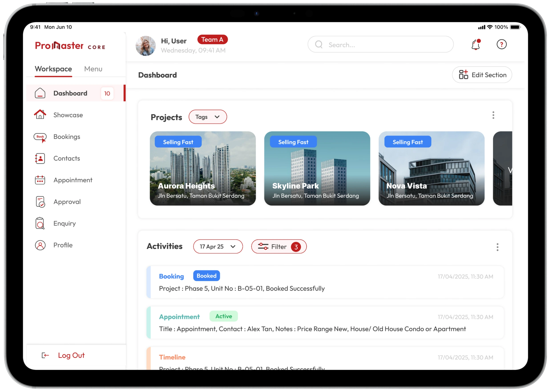Open the Booking activity entry
The height and width of the screenshot is (392, 551).
coord(325,282)
